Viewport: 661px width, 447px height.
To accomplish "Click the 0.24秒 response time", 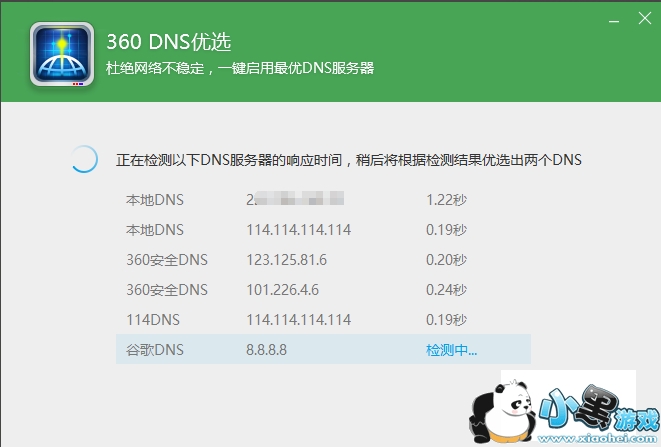I will [446, 290].
